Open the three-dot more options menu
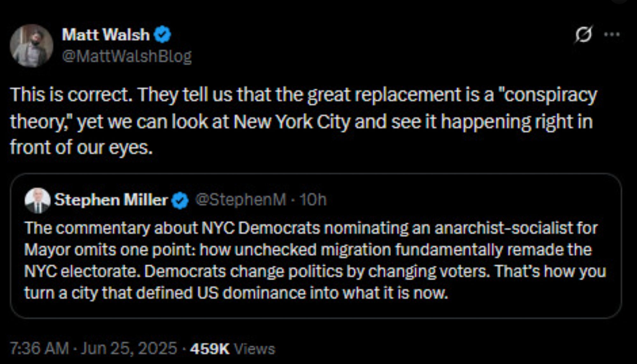637x364 pixels. (612, 34)
